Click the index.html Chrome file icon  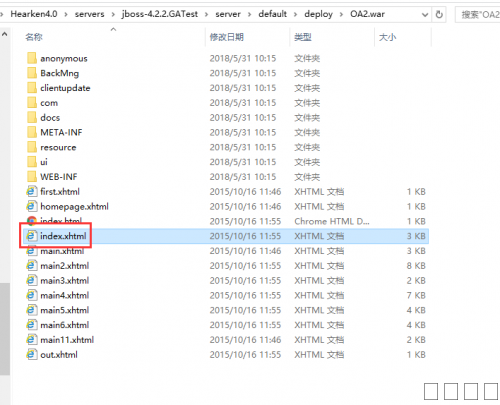(x=32, y=220)
